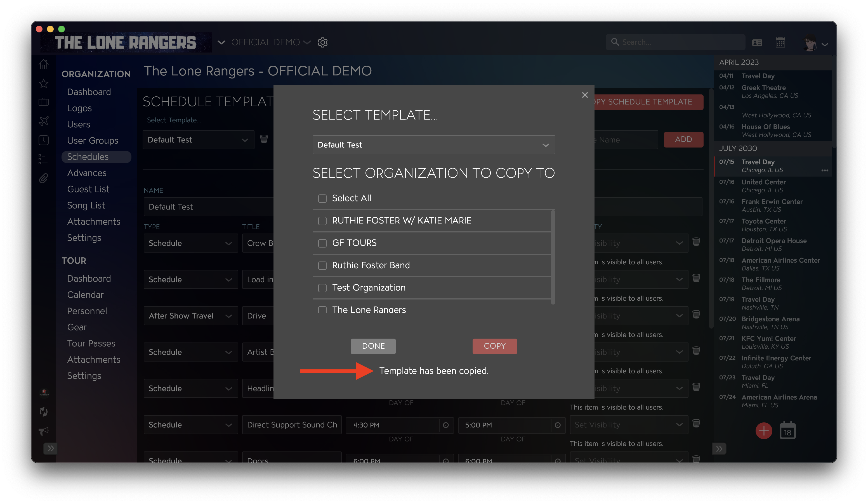Image resolution: width=868 pixels, height=504 pixels.
Task: Open Schedule type dropdown for Crew row
Action: click(190, 243)
